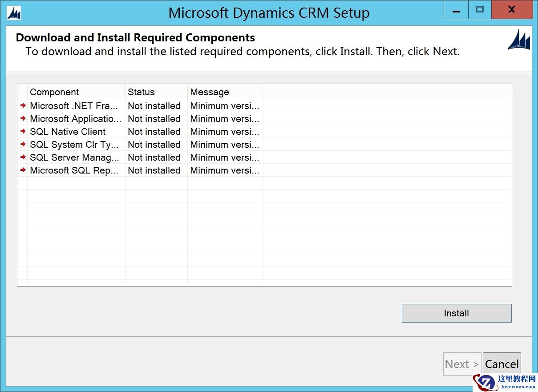Click the Component column header

54,92
